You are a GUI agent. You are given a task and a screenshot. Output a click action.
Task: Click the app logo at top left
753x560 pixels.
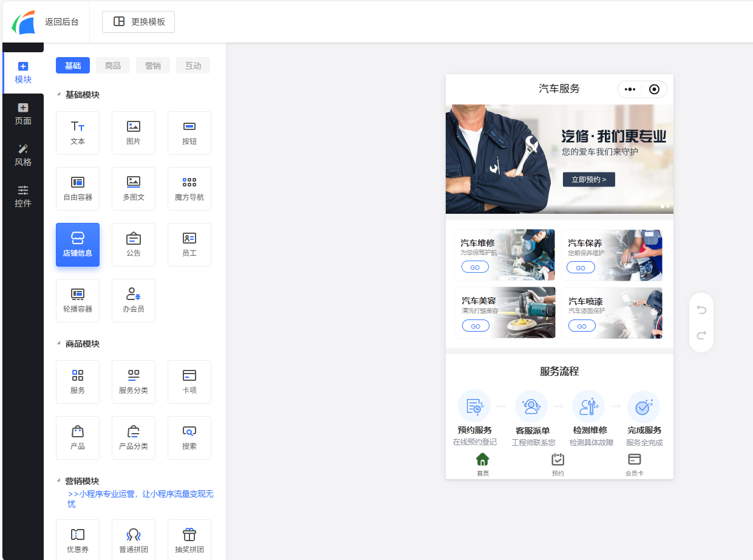click(x=24, y=22)
